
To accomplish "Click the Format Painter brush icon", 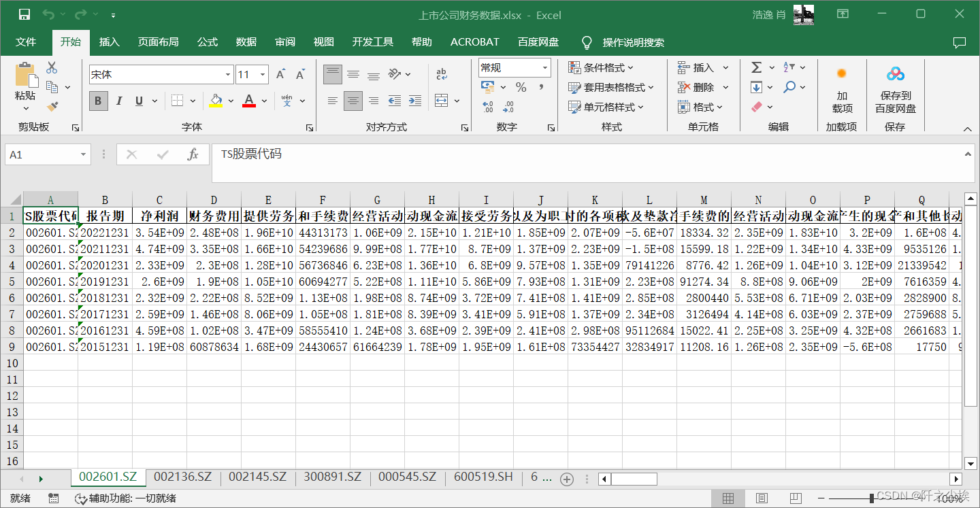I will [52, 107].
